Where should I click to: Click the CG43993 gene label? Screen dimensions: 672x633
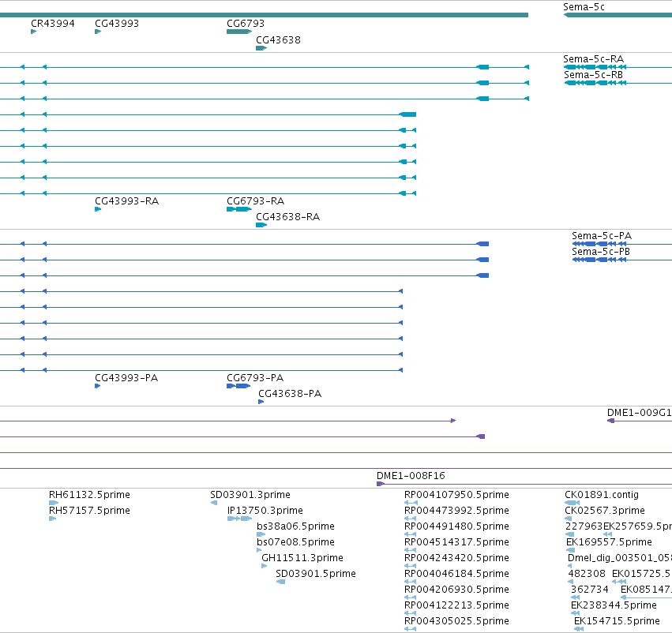[x=117, y=24]
